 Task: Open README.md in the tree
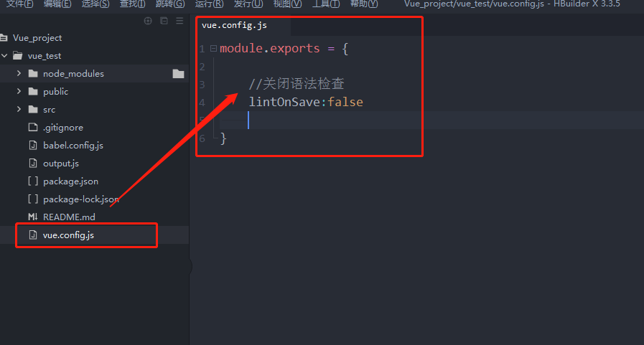click(69, 217)
